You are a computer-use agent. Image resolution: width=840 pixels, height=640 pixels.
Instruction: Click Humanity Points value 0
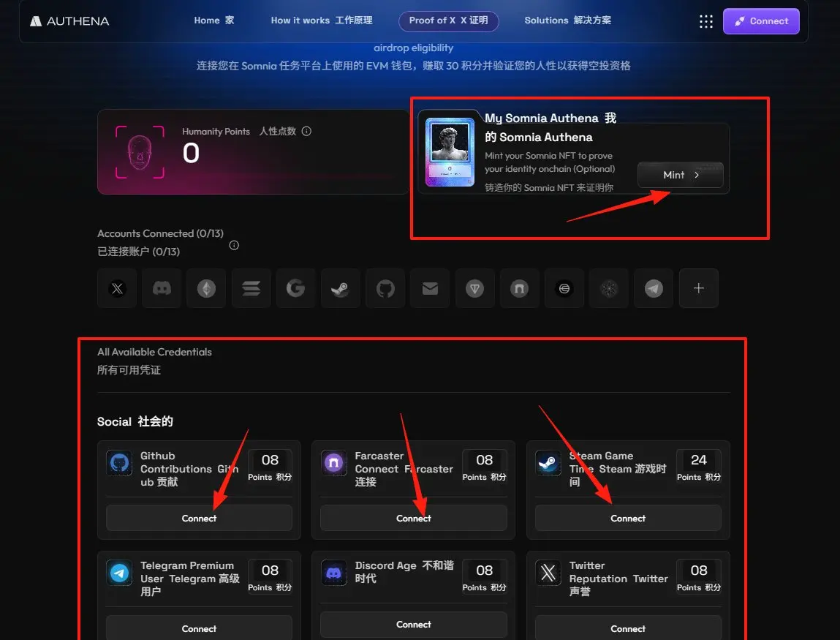tap(192, 154)
